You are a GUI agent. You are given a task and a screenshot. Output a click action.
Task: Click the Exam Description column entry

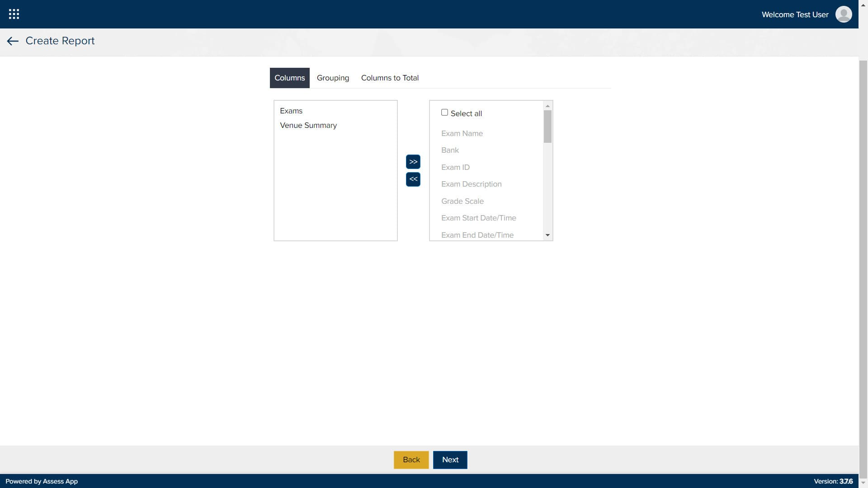click(471, 184)
